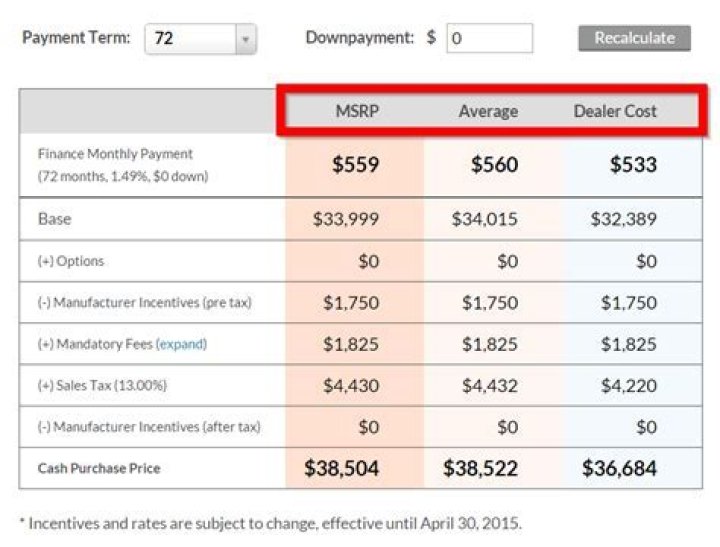Click the (+) Options row label
The height and width of the screenshot is (547, 720).
pos(70,261)
